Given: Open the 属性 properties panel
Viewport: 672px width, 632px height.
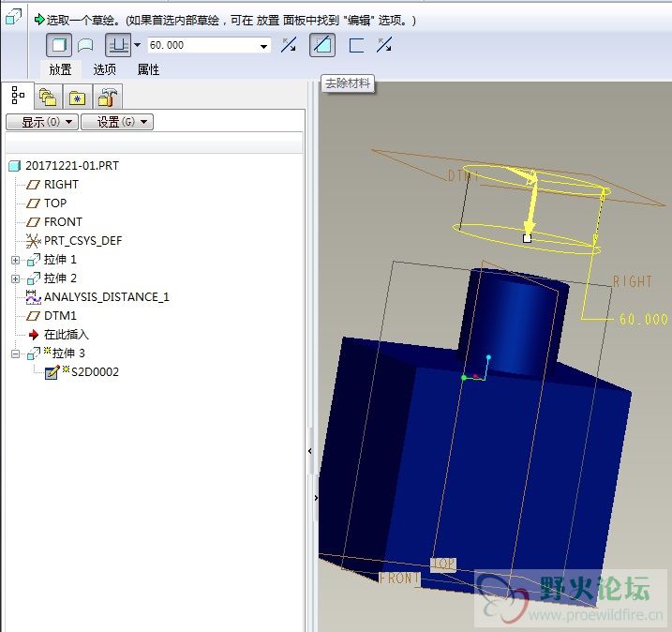Looking at the screenshot, I should [x=148, y=69].
